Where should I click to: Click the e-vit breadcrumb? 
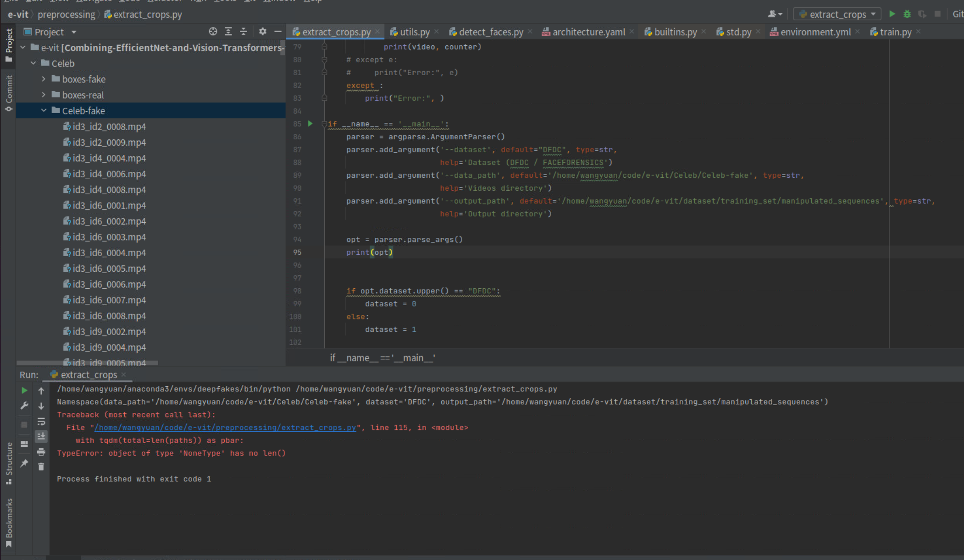[x=18, y=15]
